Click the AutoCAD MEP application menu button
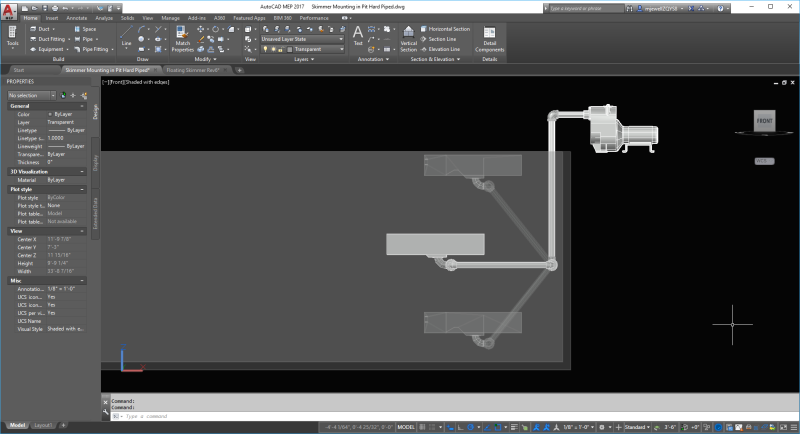Viewport: 800px width, 434px height. [x=9, y=10]
